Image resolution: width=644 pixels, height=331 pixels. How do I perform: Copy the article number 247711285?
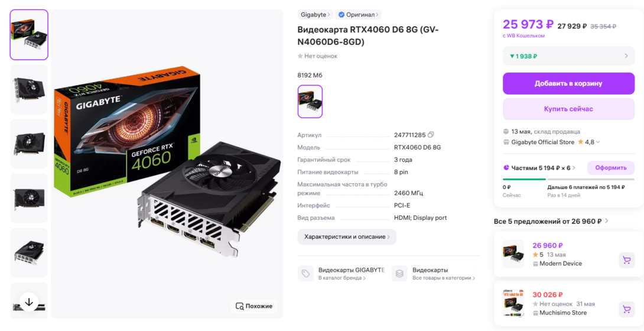pyautogui.click(x=431, y=135)
